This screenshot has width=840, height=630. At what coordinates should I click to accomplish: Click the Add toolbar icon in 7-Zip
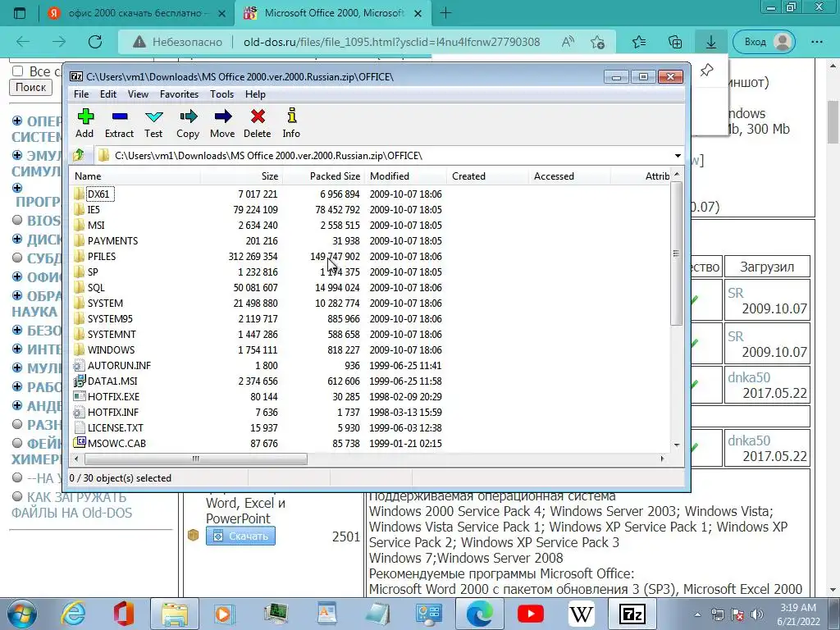click(84, 124)
